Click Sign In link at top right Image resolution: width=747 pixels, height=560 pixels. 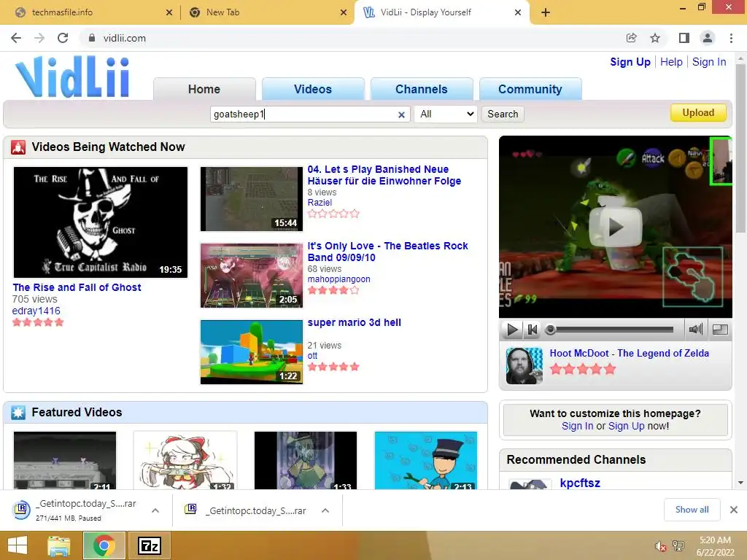pos(709,62)
